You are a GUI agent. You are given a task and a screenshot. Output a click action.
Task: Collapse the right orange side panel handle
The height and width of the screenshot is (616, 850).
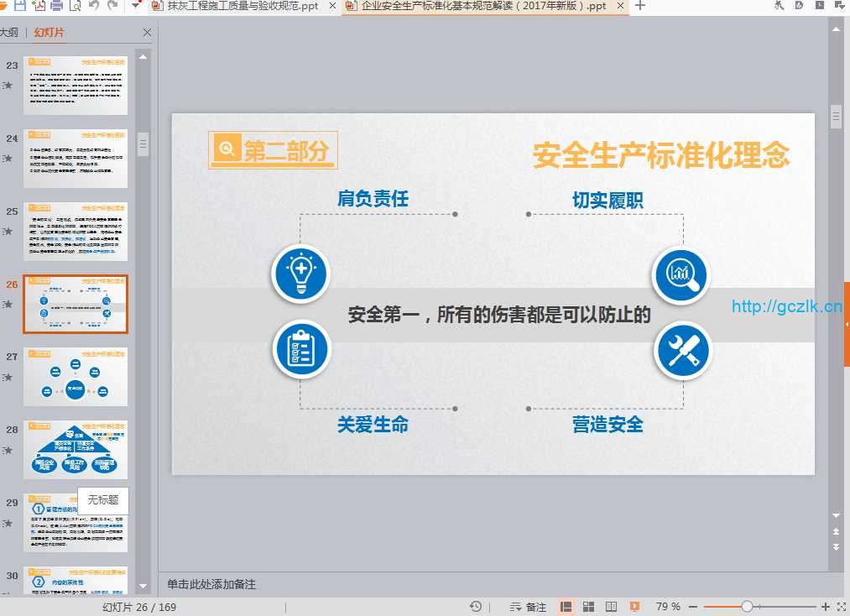coord(846,324)
